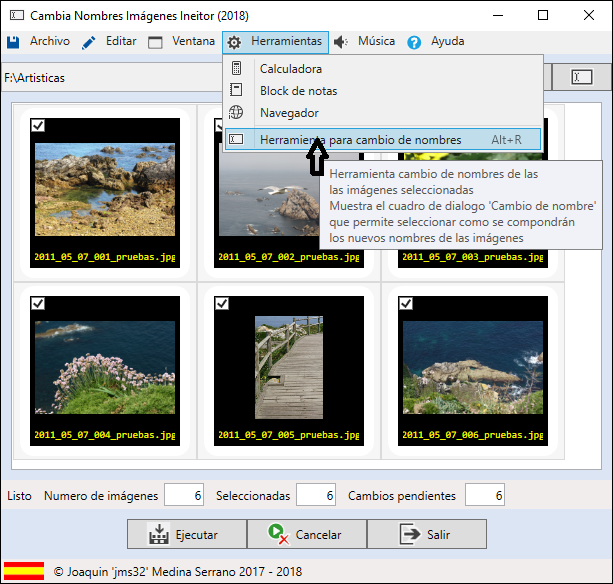Click the Herramientas gear icon
This screenshot has width=613, height=584.
(x=234, y=42)
